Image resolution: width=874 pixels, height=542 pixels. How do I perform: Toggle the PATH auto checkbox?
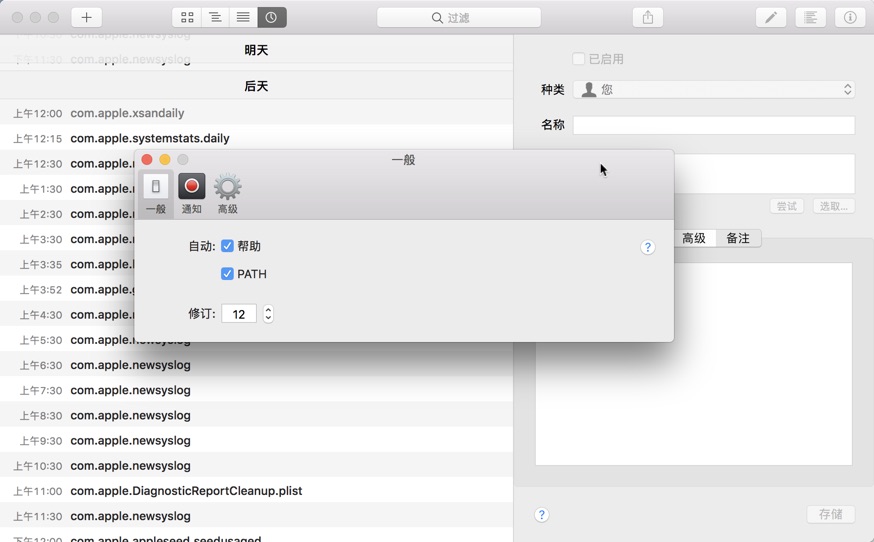(227, 274)
